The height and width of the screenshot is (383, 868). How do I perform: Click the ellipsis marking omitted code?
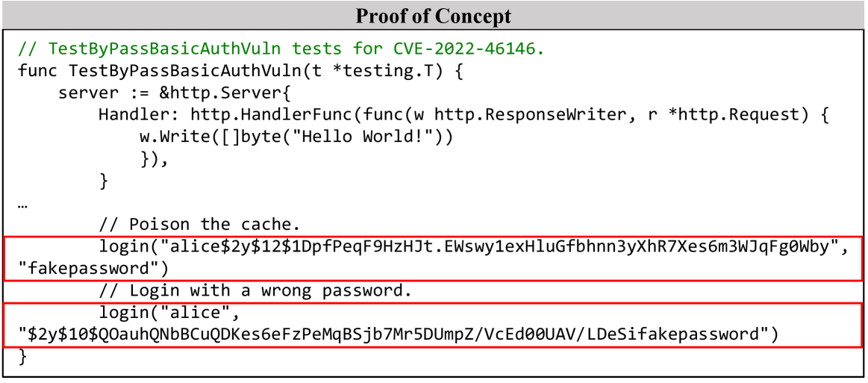point(23,204)
